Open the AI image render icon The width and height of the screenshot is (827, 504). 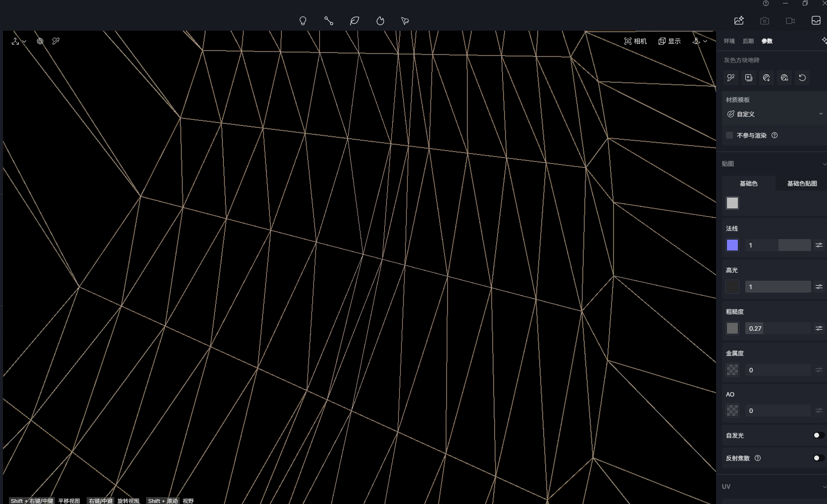(x=739, y=20)
